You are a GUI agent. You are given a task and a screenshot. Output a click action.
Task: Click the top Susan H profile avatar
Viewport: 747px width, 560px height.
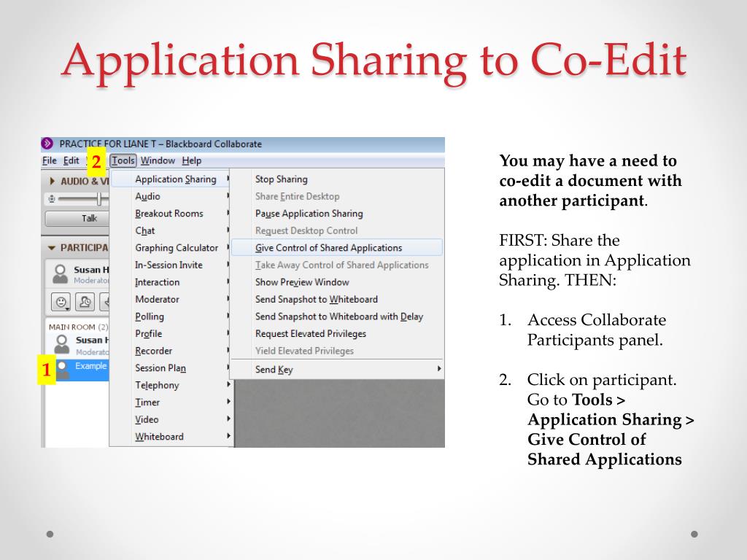pos(60,274)
